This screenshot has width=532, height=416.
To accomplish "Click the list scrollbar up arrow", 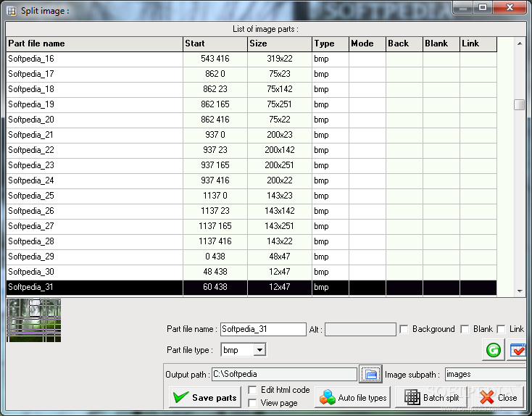I will tap(520, 43).
